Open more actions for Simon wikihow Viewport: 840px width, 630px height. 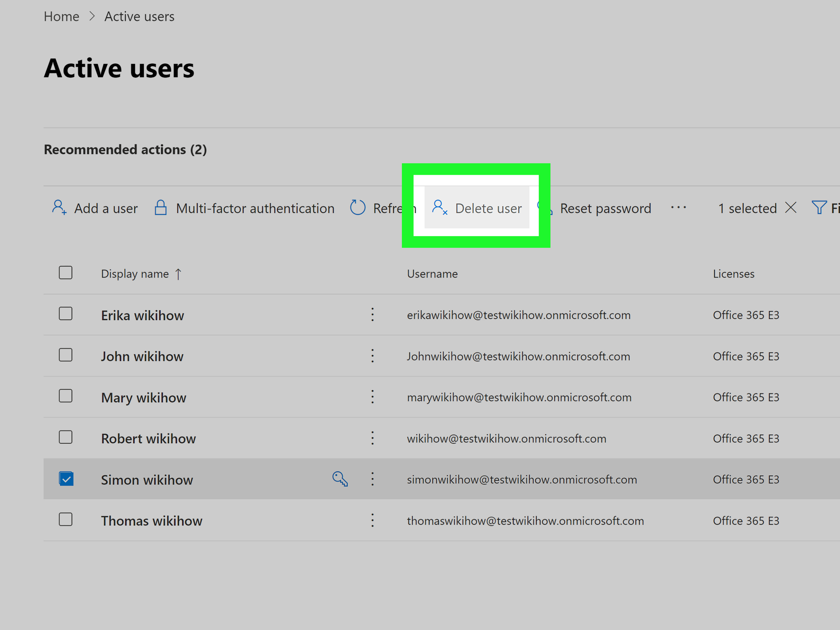[372, 479]
